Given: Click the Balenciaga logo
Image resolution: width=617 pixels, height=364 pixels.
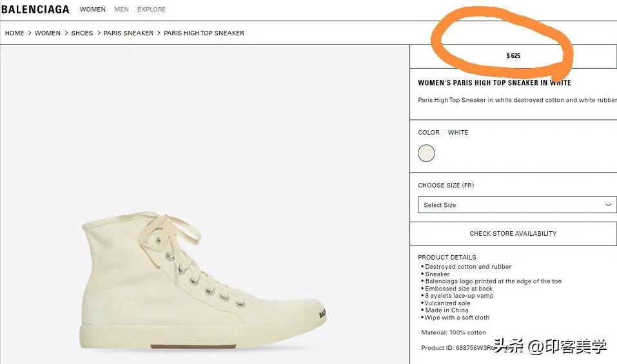Looking at the screenshot, I should [x=35, y=10].
